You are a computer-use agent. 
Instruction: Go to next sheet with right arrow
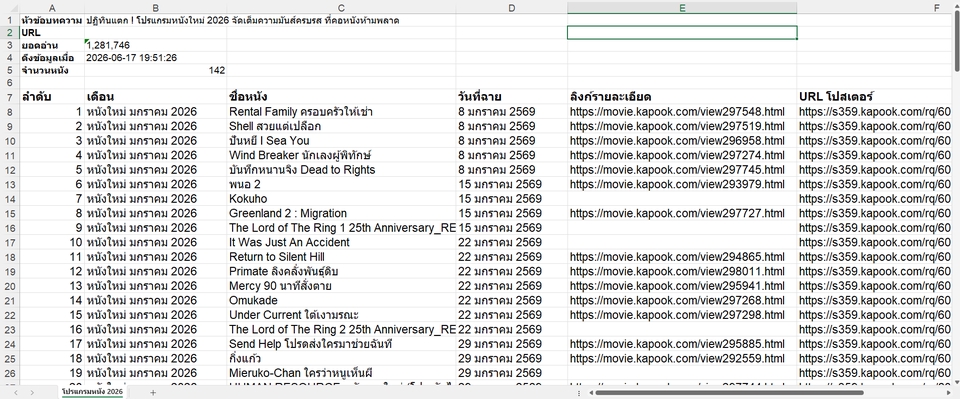click(x=32, y=392)
